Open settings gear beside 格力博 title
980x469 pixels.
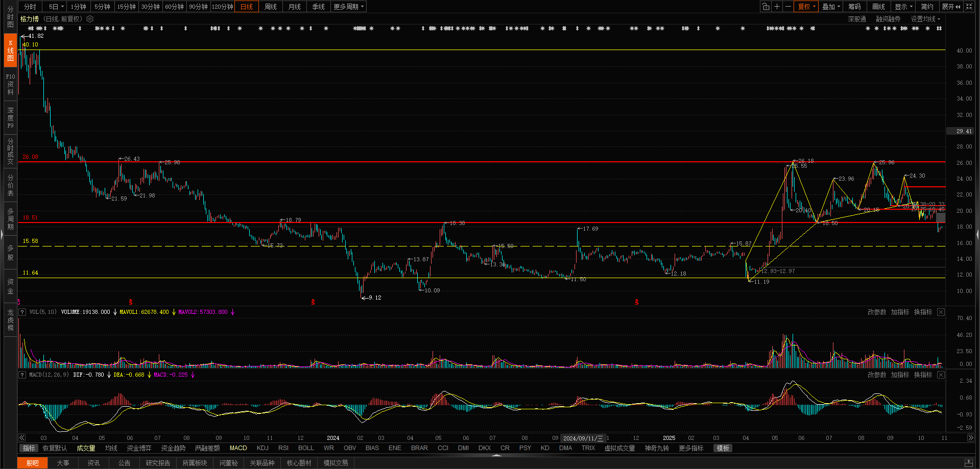(x=90, y=19)
